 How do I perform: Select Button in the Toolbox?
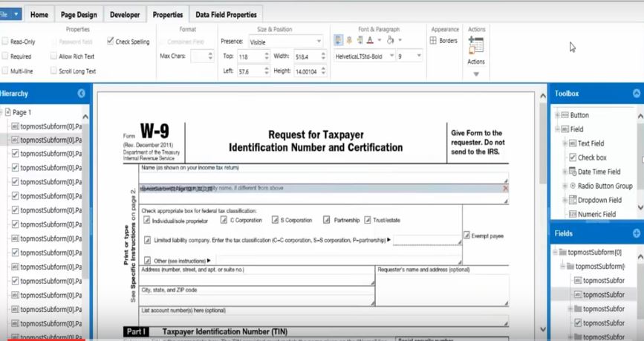click(579, 115)
